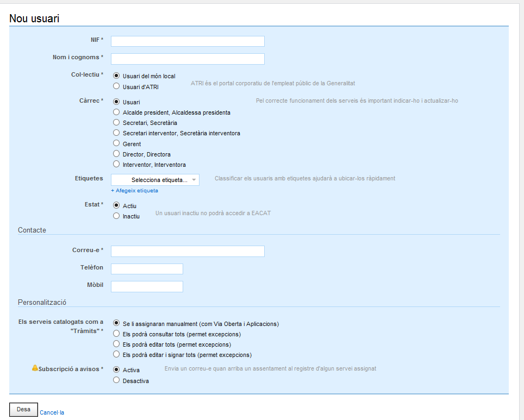Select Secretari, Secretària as càrrec
524x420 pixels.
(116, 123)
